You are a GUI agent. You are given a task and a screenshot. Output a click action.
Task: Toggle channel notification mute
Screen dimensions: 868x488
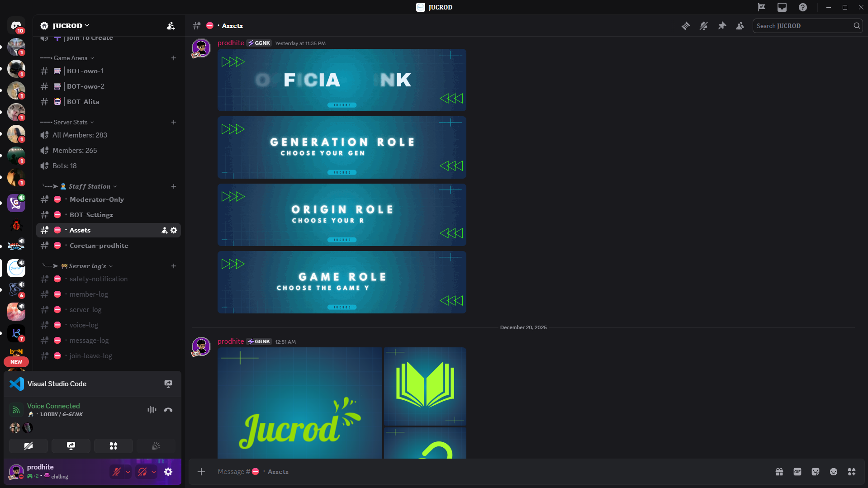(x=704, y=26)
